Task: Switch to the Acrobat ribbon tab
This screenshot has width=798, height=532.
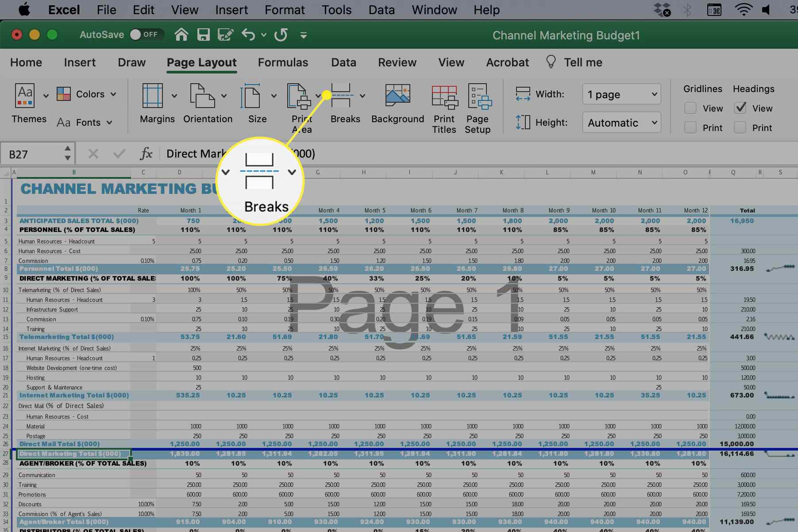Action: [508, 62]
